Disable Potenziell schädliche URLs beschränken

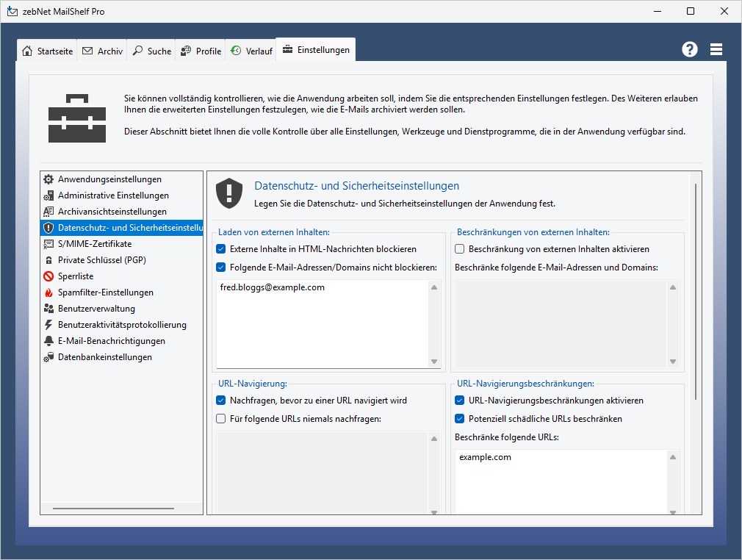[x=460, y=419]
